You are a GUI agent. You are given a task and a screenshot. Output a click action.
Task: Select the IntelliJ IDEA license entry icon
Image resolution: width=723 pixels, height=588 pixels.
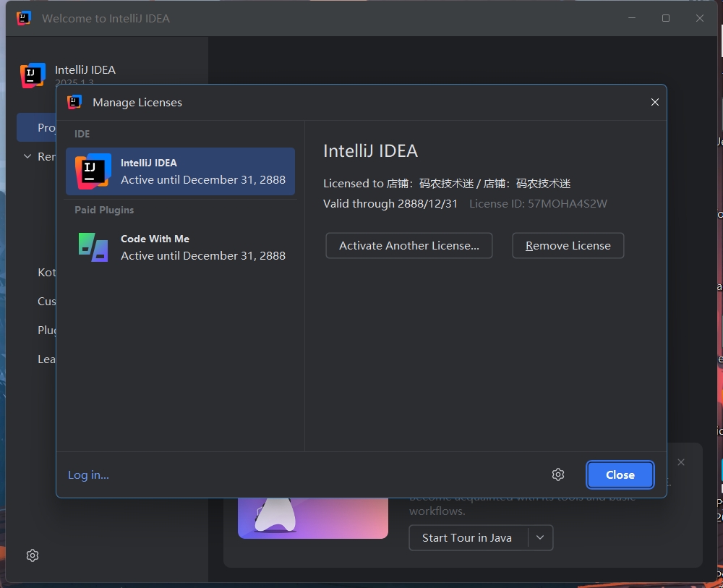point(93,171)
